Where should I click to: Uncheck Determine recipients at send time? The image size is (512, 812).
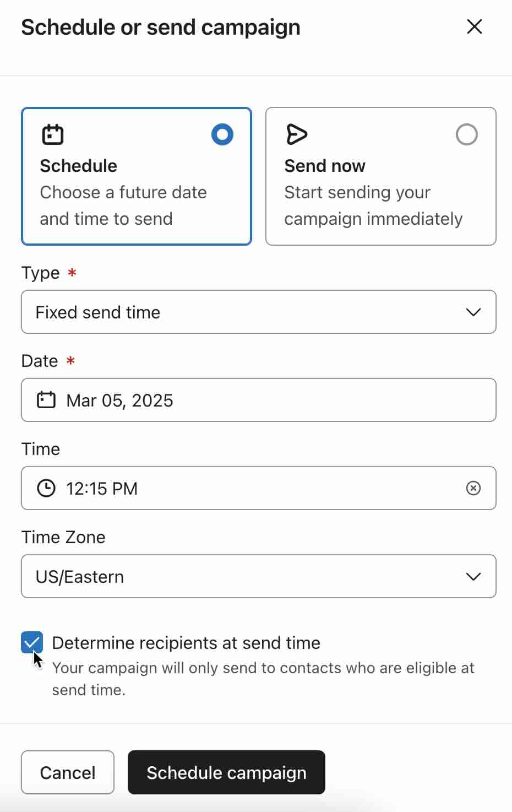click(31, 642)
